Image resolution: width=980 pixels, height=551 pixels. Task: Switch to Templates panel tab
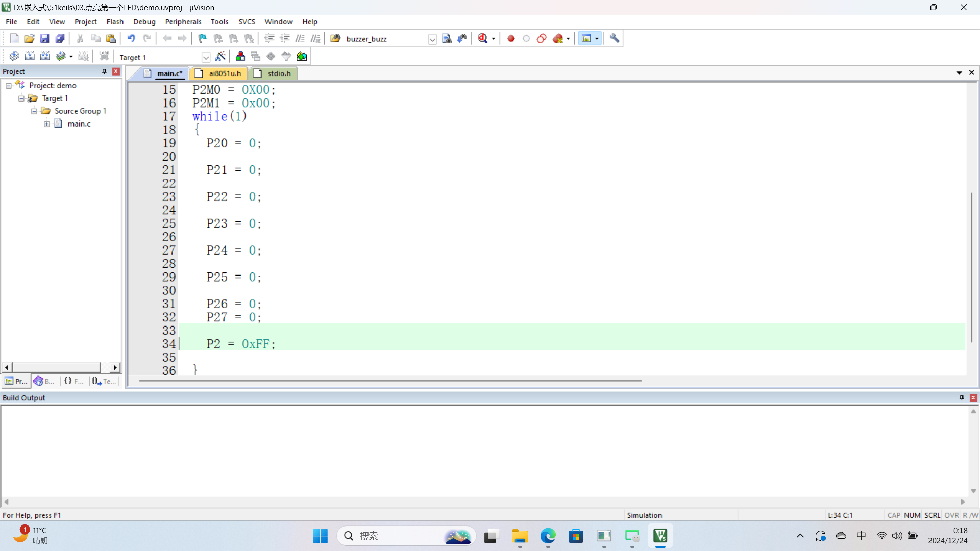pyautogui.click(x=105, y=381)
